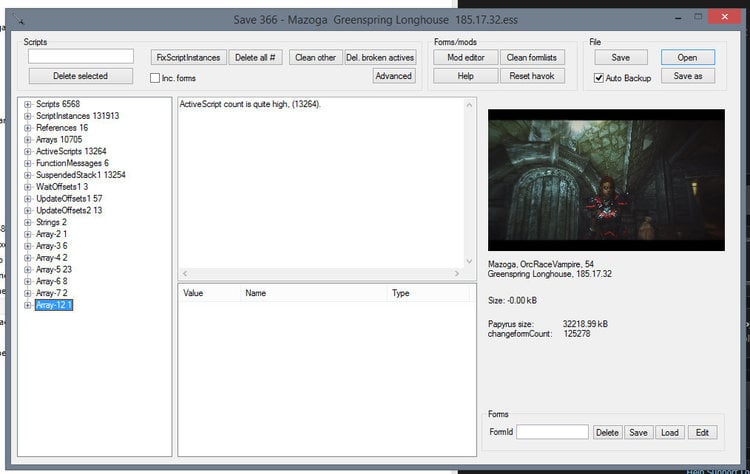Expand the UpdateOffsets2 13 node
750x474 pixels.
[x=28, y=210]
